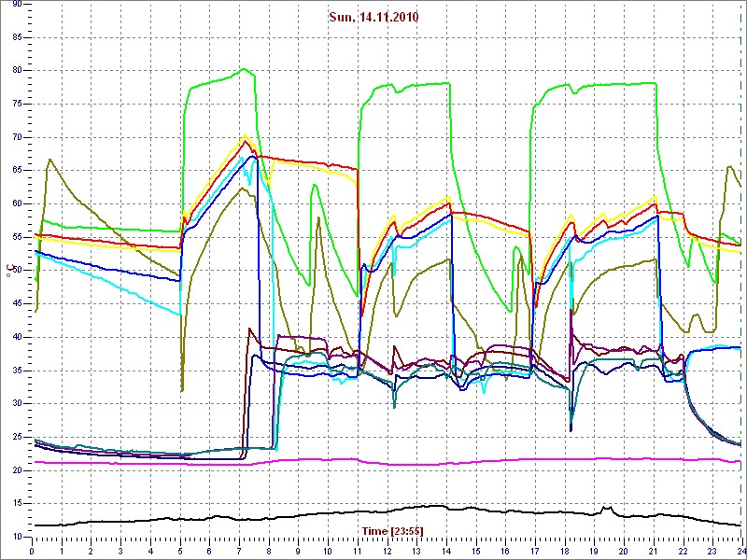Select the 90 label on the temperature axis
The image size is (747, 560).
[16, 4]
